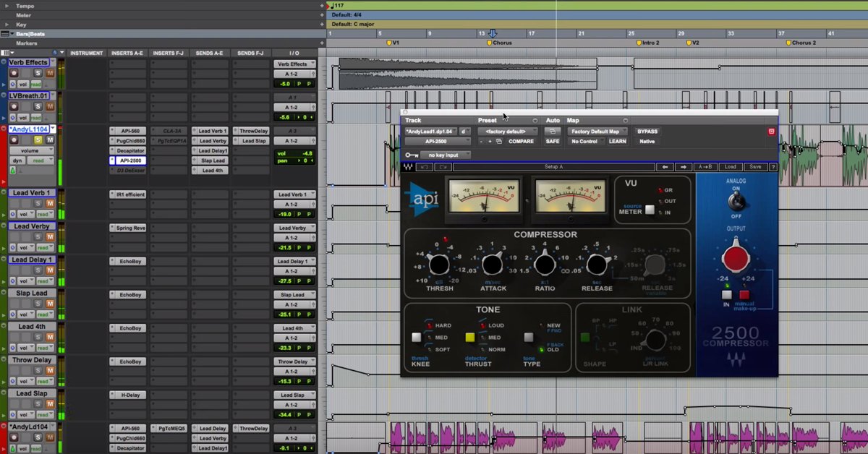868x454 pixels.
Task: Click the red target button in plugin header
Action: (x=772, y=132)
